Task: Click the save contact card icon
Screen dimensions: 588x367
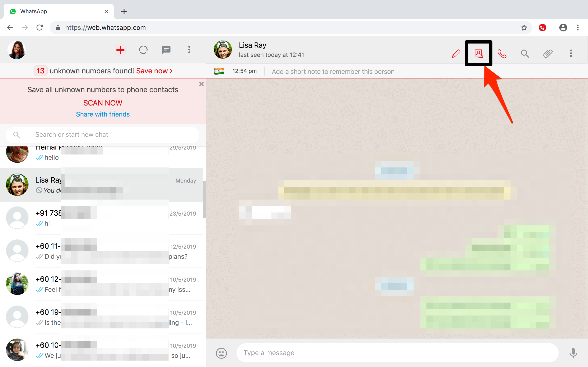Action: coord(479,53)
